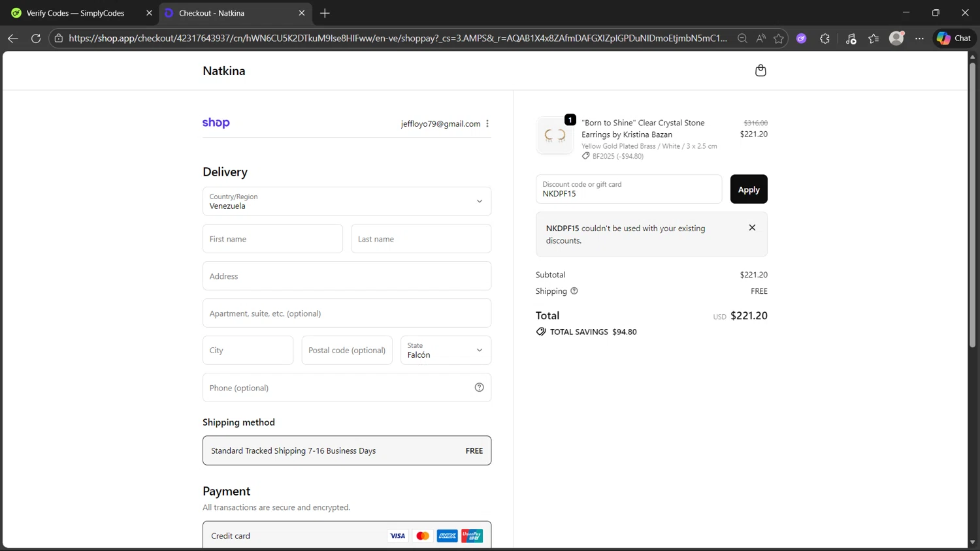Select the Credit card payment option
Screen dimensions: 980x551
point(347,535)
